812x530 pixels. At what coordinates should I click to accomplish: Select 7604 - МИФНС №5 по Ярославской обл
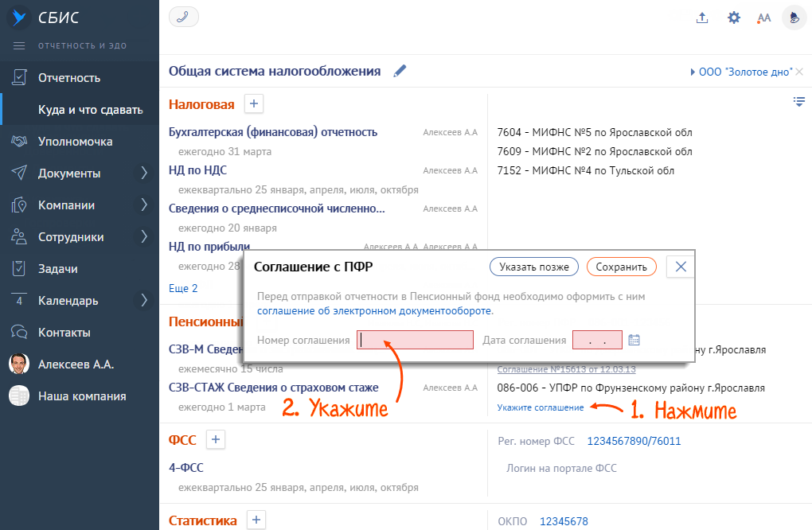tap(595, 132)
